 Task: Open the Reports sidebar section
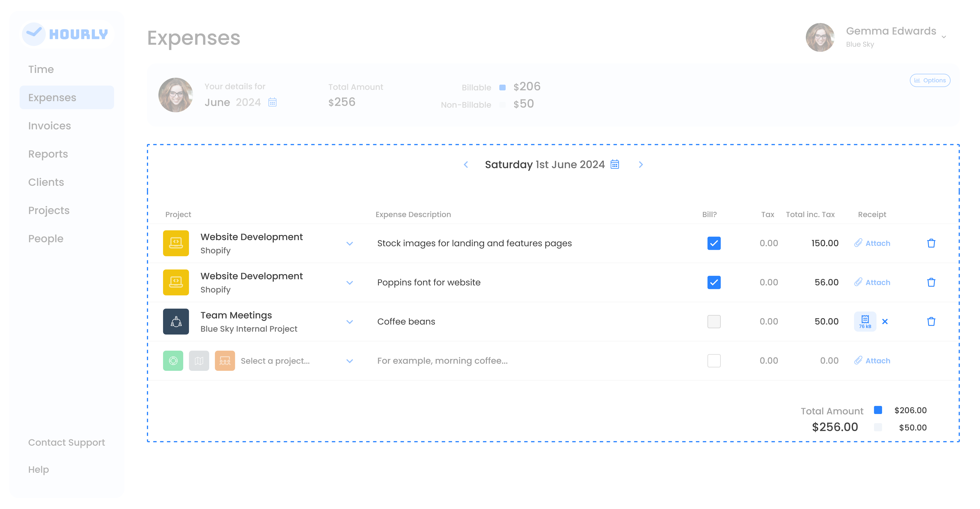tap(48, 154)
